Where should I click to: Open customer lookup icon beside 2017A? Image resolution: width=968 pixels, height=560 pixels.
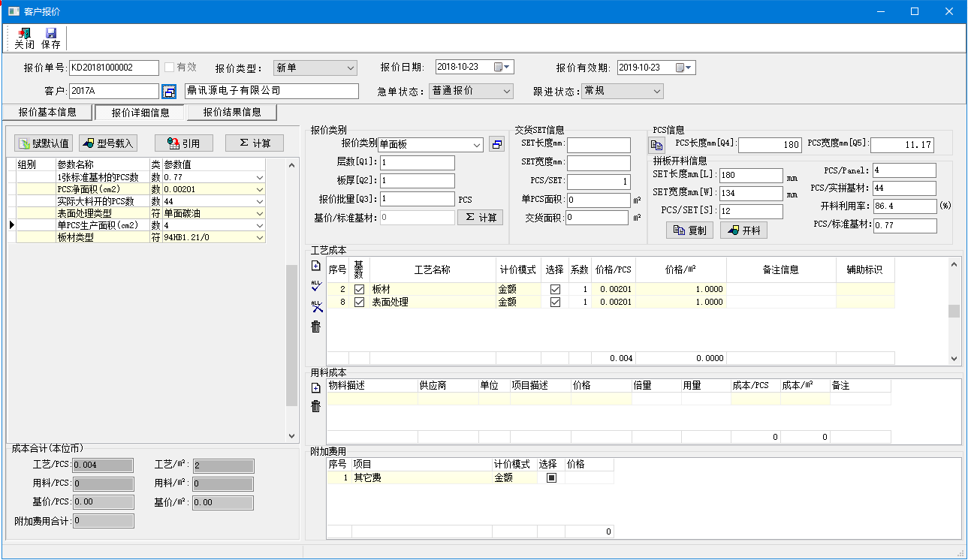170,91
